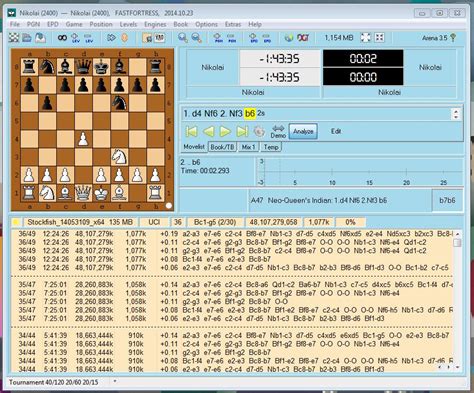Switch to the Mix 1 tab
Screen dimensions: 474x393
(x=249, y=147)
